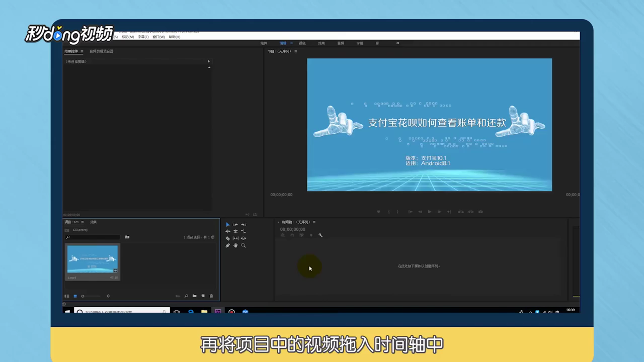
Task: Add marker in timeline header
Action: tap(311, 235)
